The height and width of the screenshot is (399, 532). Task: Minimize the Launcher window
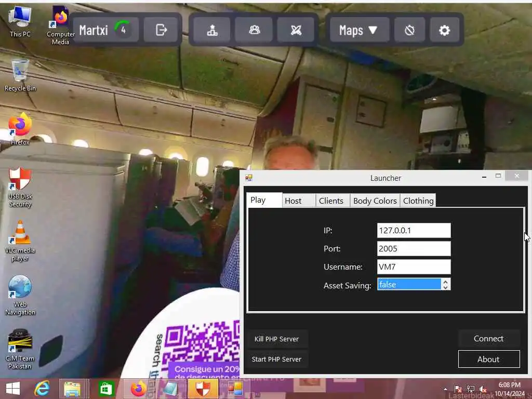click(x=484, y=177)
